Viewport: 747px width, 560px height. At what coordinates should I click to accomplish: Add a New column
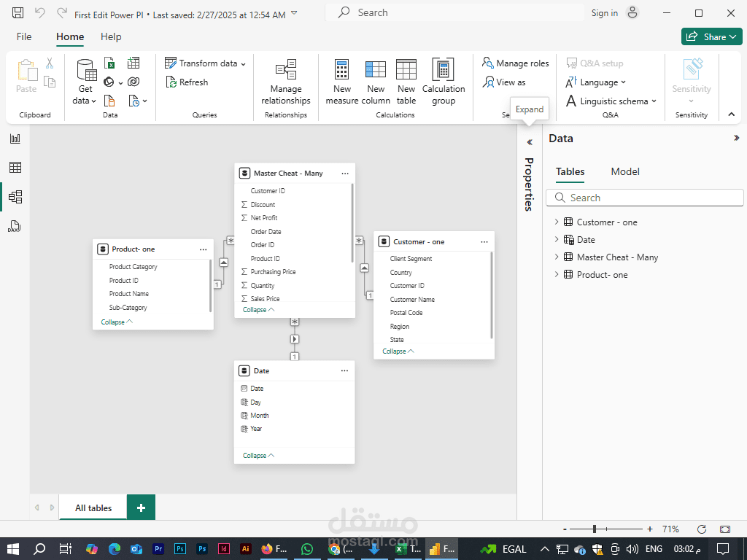coord(376,82)
